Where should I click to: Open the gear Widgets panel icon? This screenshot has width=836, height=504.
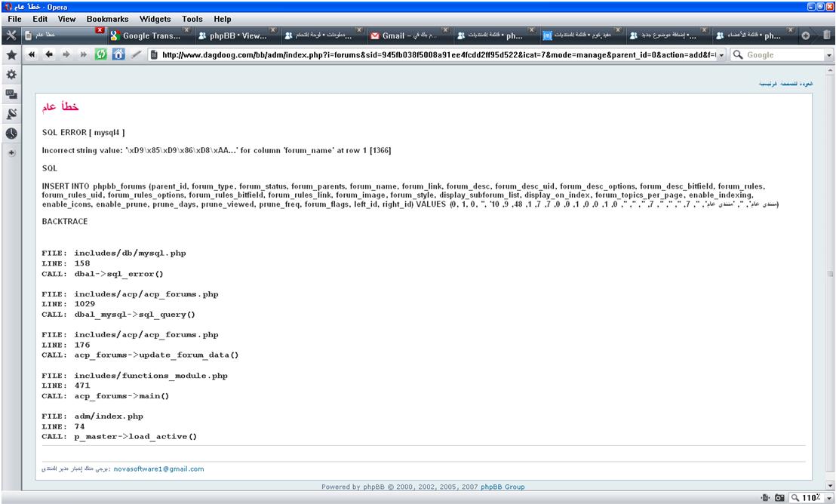click(x=11, y=75)
